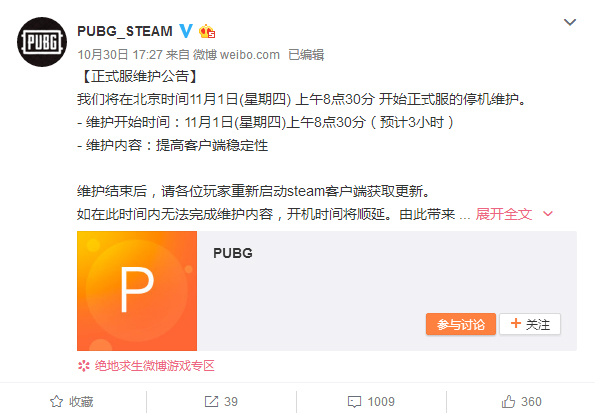The height and width of the screenshot is (415, 595).
Task: Click the star favorite icon
Action: click(x=57, y=401)
